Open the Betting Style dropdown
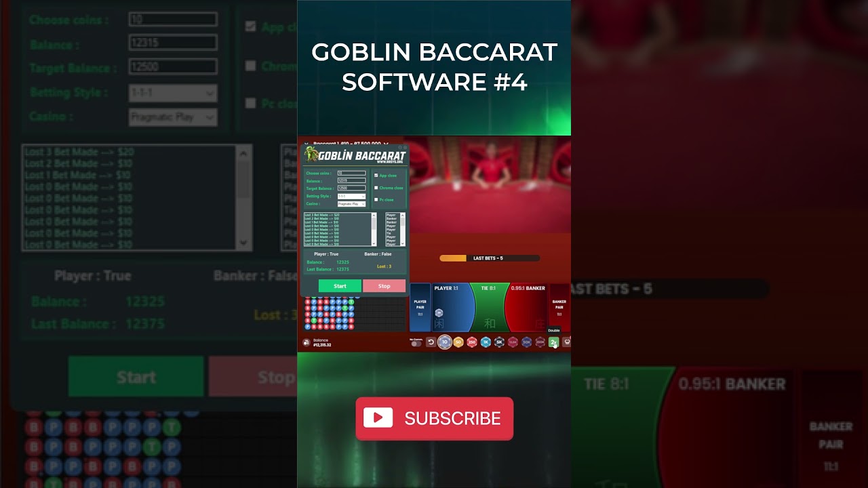Screen dimensions: 868x488 [351, 197]
